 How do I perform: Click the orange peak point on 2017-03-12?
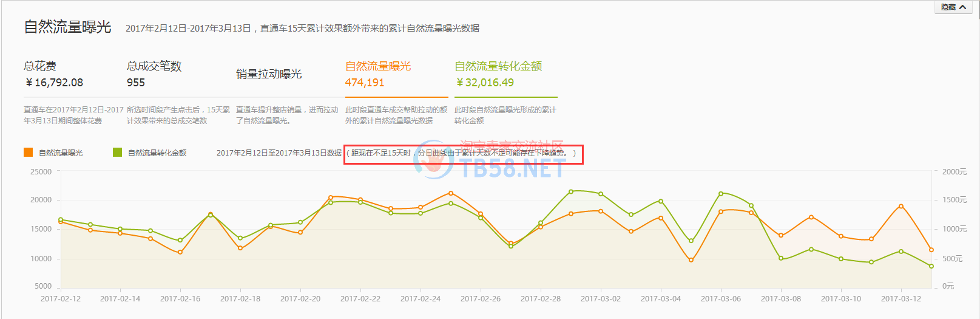[x=901, y=206]
